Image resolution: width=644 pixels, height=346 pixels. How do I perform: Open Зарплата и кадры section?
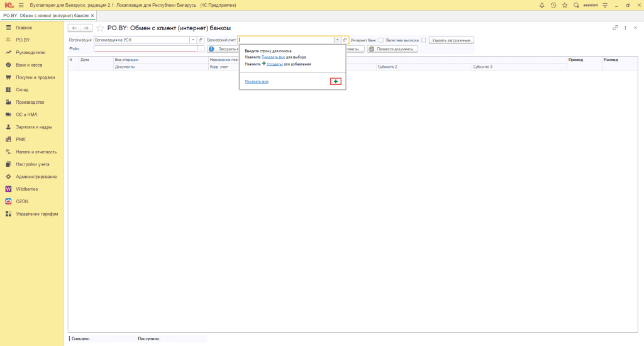coord(34,126)
